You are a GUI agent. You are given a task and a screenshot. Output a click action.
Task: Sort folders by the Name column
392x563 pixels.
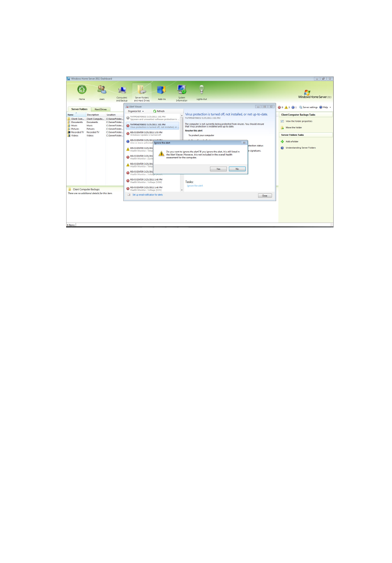(x=76, y=115)
